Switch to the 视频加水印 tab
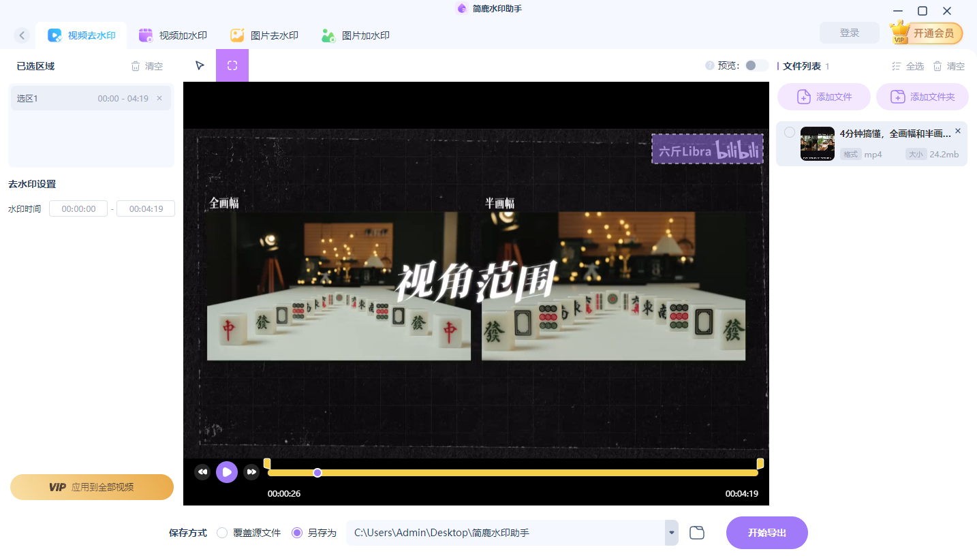 coord(173,35)
